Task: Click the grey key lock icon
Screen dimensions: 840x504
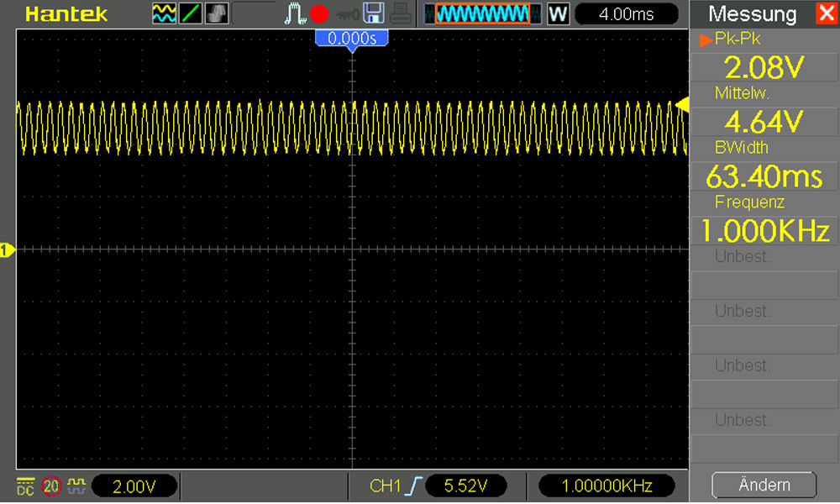Action: pyautogui.click(x=347, y=14)
